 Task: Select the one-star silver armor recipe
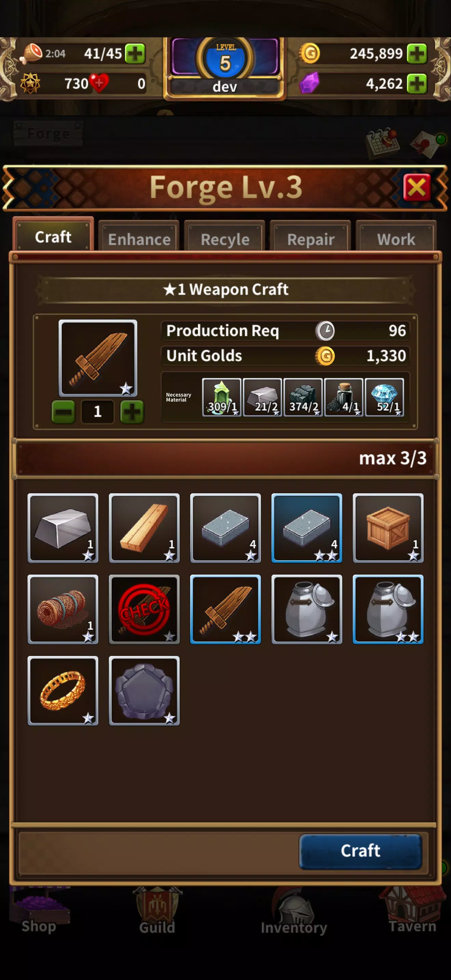[307, 609]
